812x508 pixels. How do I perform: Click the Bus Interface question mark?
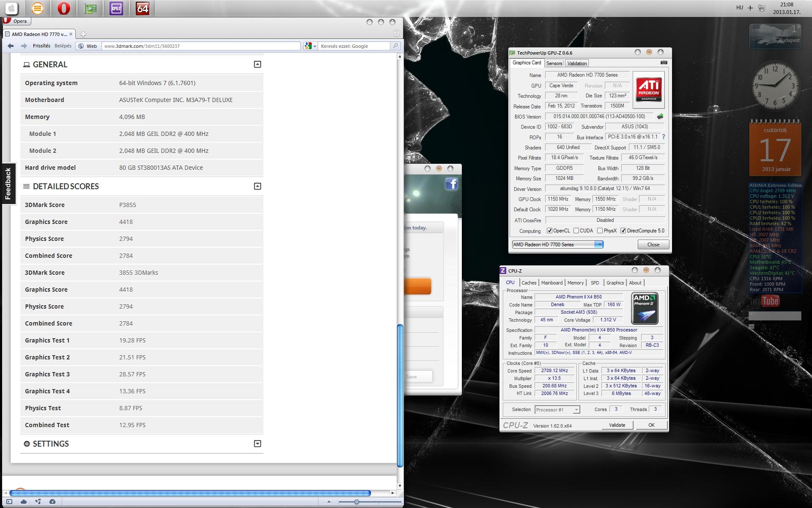click(664, 137)
